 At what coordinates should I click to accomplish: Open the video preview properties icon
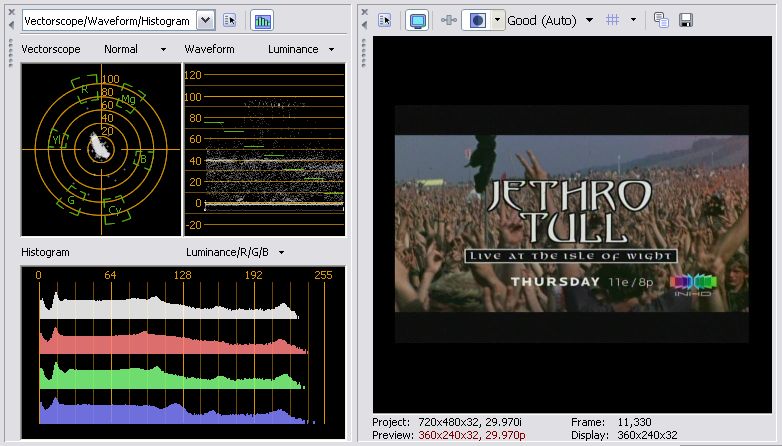coord(385,20)
